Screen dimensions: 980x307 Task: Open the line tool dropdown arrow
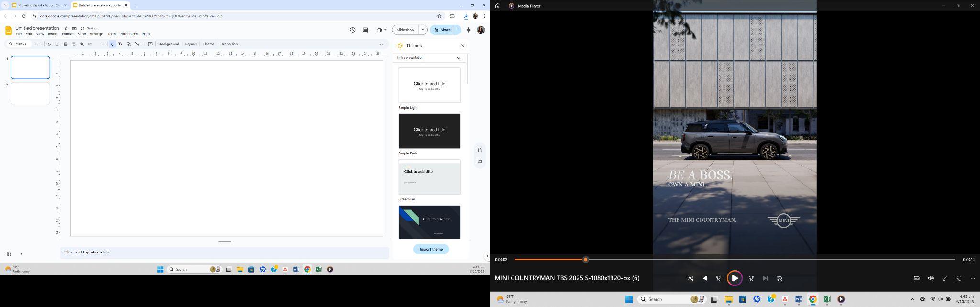(x=143, y=44)
